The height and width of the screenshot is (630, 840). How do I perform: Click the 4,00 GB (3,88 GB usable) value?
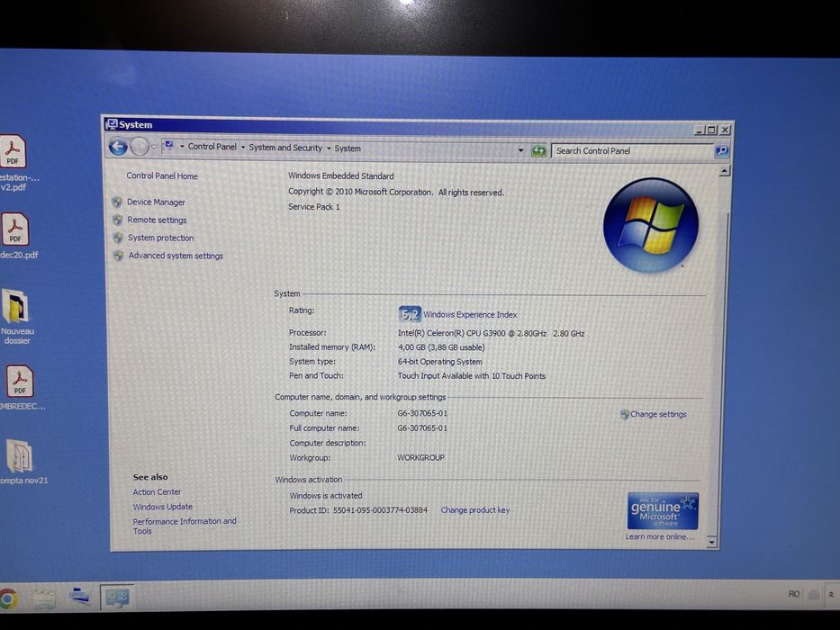click(x=441, y=347)
